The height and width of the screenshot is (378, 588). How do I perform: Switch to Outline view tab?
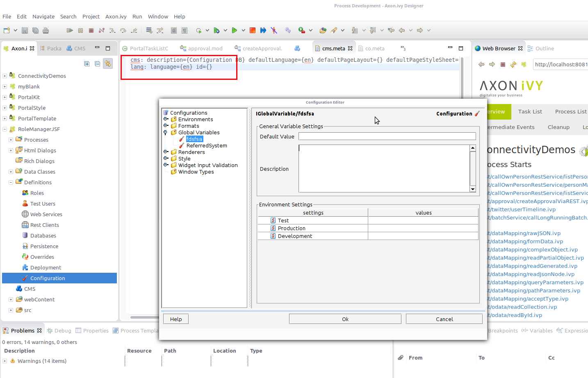[541, 48]
